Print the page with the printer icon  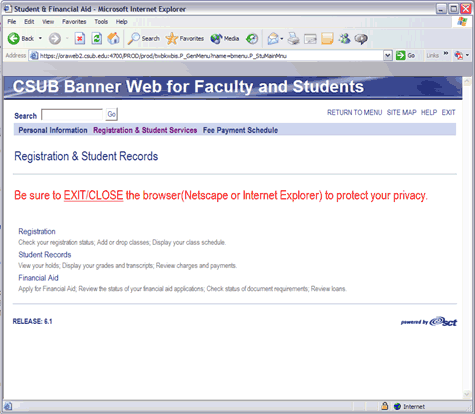[x=293, y=39]
